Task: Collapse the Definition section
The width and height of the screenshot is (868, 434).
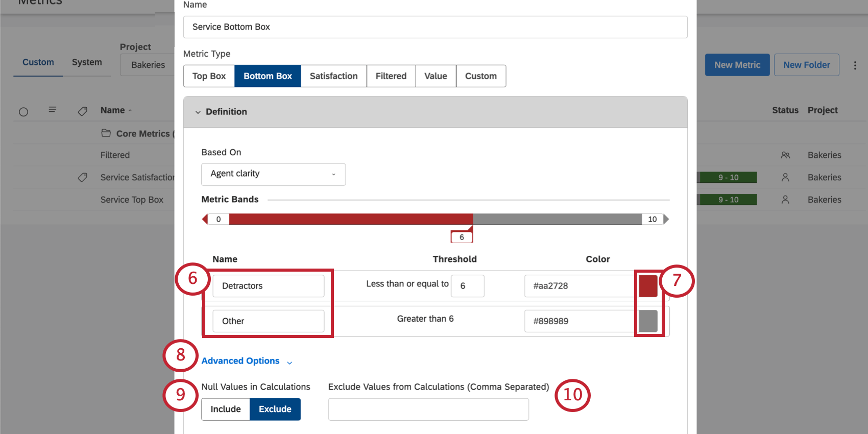Action: click(x=198, y=112)
